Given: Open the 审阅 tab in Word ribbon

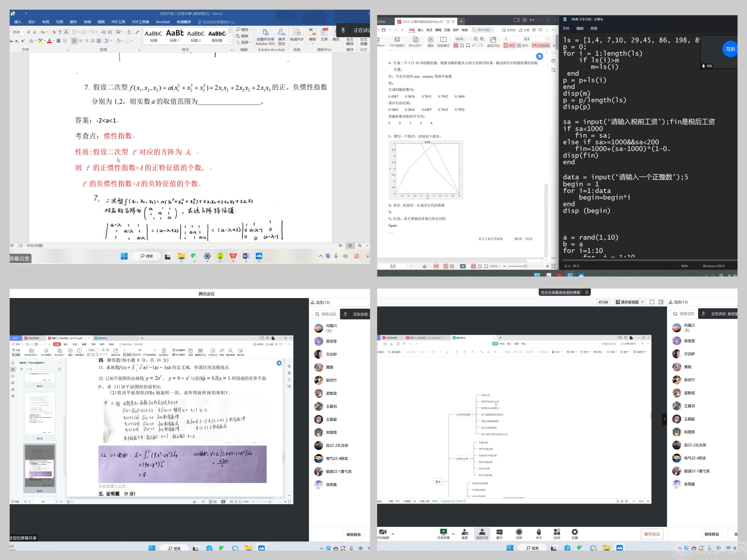Looking at the screenshot, I should (x=87, y=22).
